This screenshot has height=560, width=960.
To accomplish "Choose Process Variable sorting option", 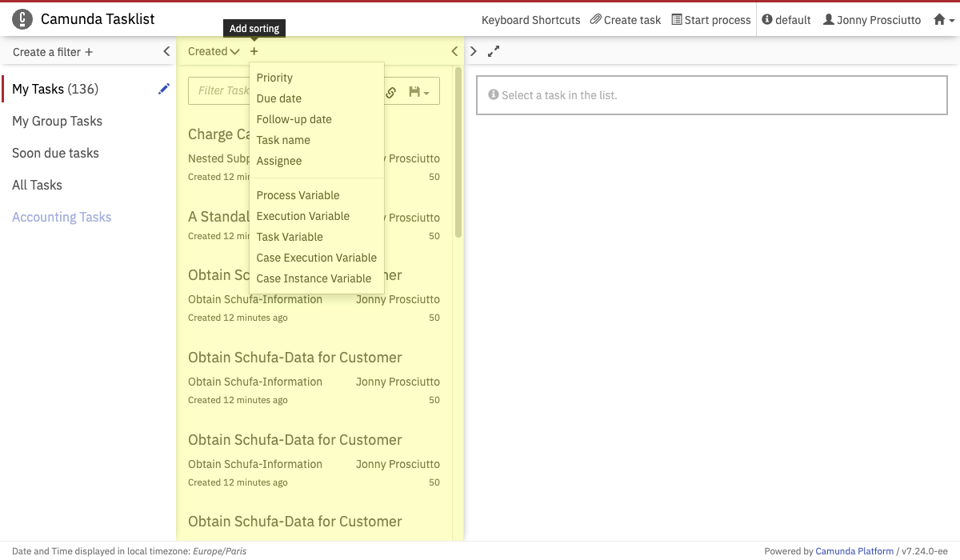I will click(298, 195).
